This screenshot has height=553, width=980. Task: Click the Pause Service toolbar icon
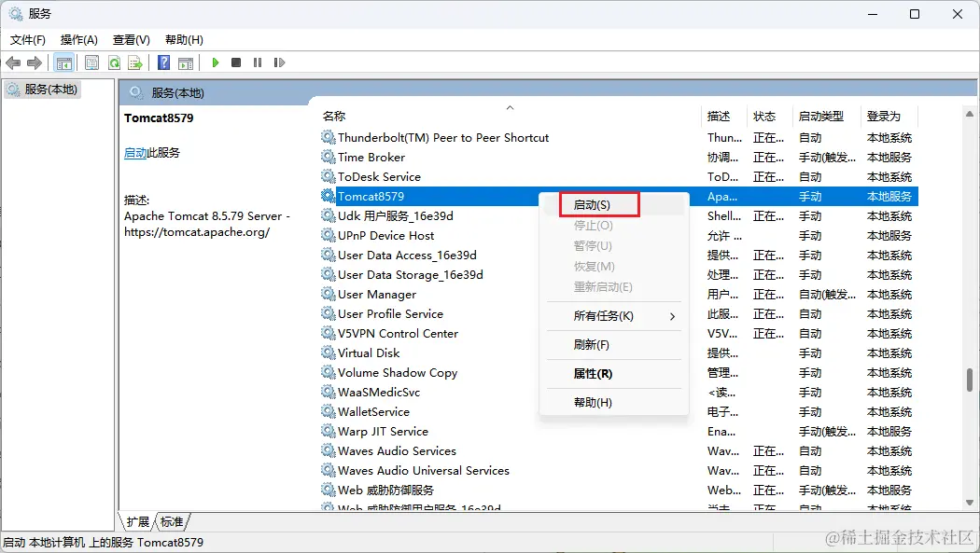(258, 62)
